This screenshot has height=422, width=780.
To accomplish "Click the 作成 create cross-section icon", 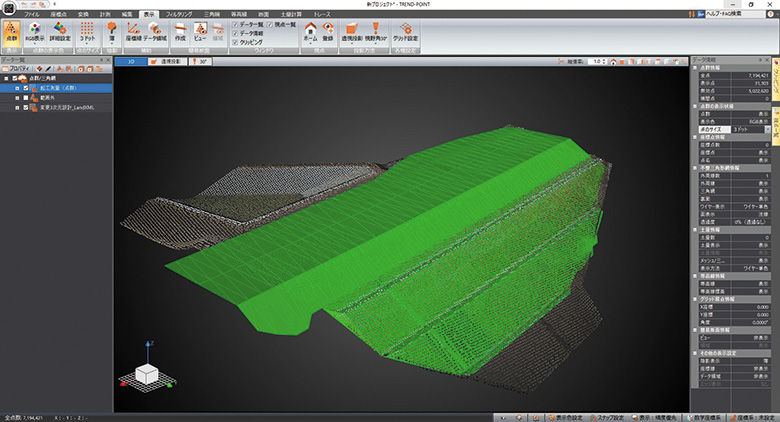I will point(180,33).
